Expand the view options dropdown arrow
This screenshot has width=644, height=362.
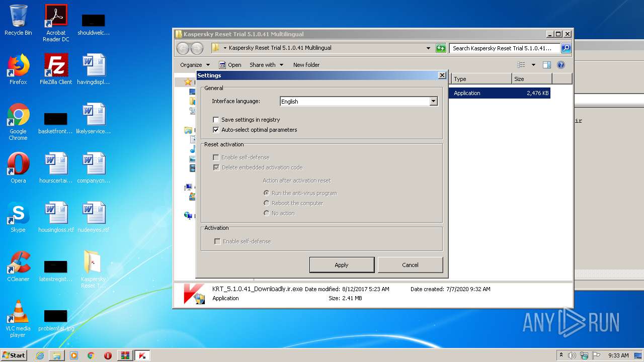[533, 65]
